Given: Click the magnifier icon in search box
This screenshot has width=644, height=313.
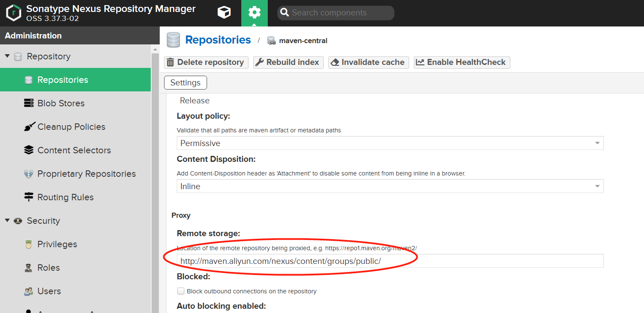Looking at the screenshot, I should [x=284, y=13].
